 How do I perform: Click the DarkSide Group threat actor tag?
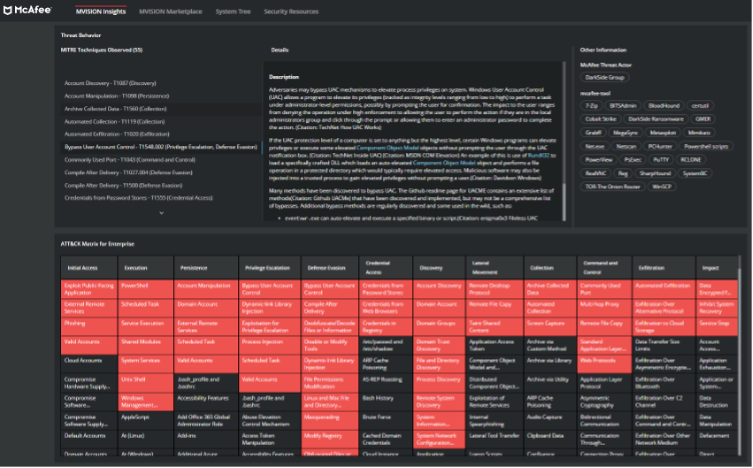(x=605, y=77)
